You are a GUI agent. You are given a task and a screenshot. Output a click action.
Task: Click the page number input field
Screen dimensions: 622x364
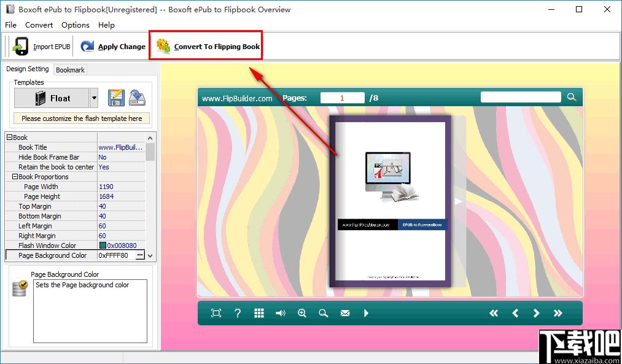click(x=343, y=98)
